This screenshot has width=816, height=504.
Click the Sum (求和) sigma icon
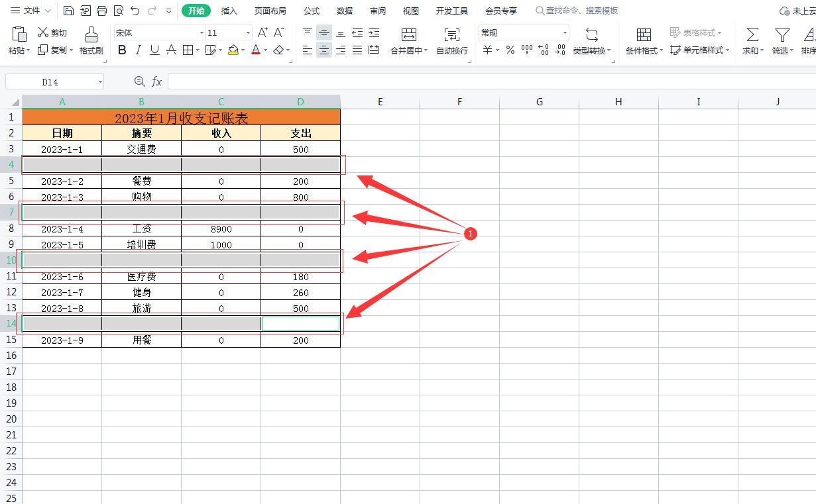click(x=752, y=34)
